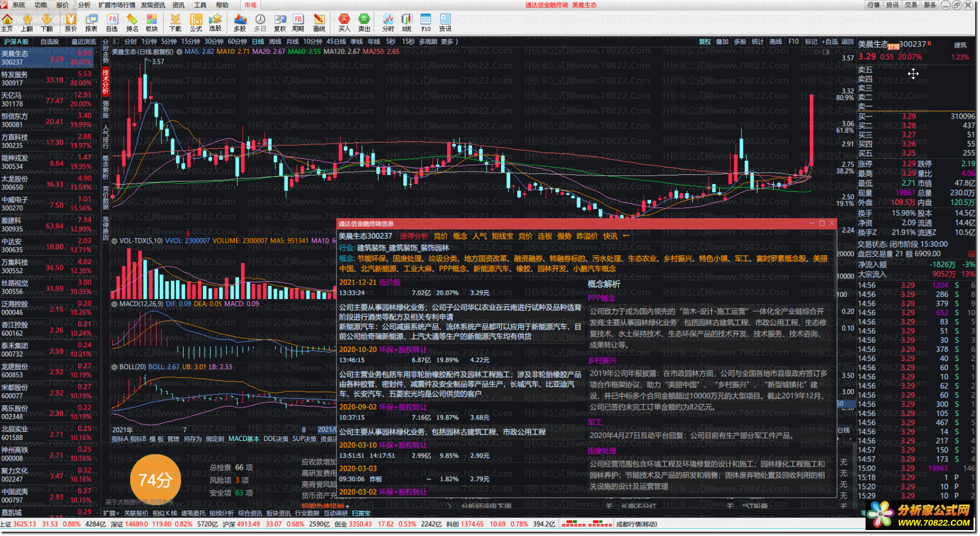This screenshot has width=980, height=536.
Task: Select 特发服务 300917 in stock list
Action: point(46,79)
